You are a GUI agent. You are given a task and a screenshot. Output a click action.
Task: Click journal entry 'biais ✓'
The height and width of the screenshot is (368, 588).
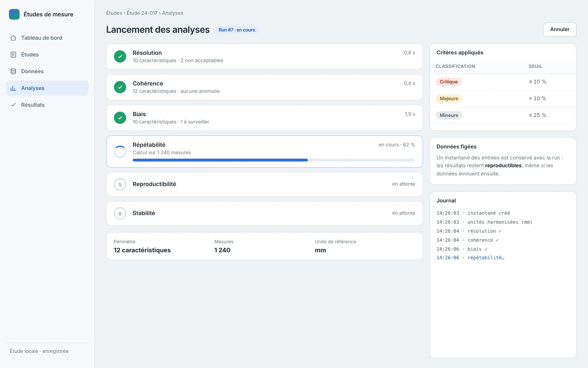pyautogui.click(x=462, y=249)
